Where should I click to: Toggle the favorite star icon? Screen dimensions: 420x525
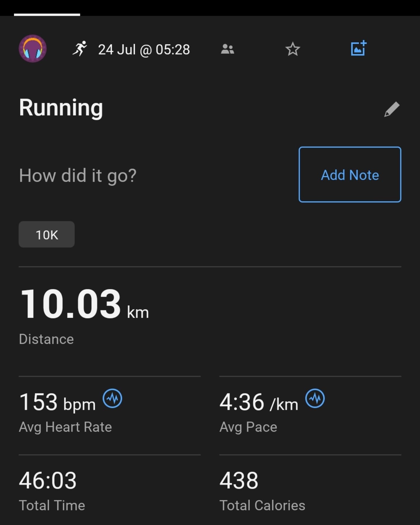click(292, 49)
